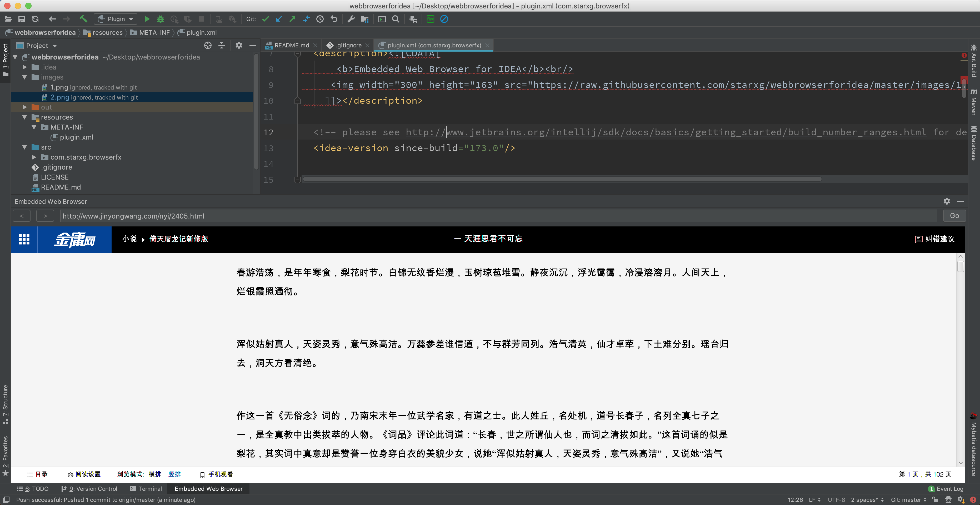980x505 pixels.
Task: Click the webpage vertical scrollbar thumb
Action: point(961,266)
